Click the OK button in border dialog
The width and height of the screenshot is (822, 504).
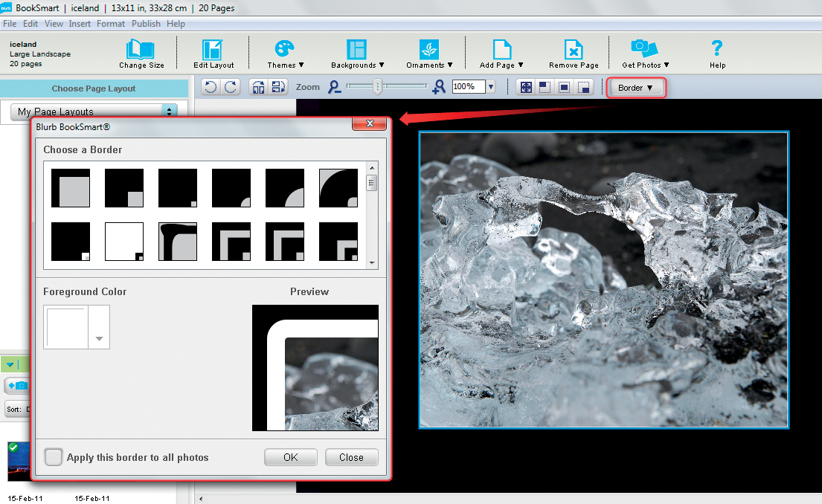point(290,457)
